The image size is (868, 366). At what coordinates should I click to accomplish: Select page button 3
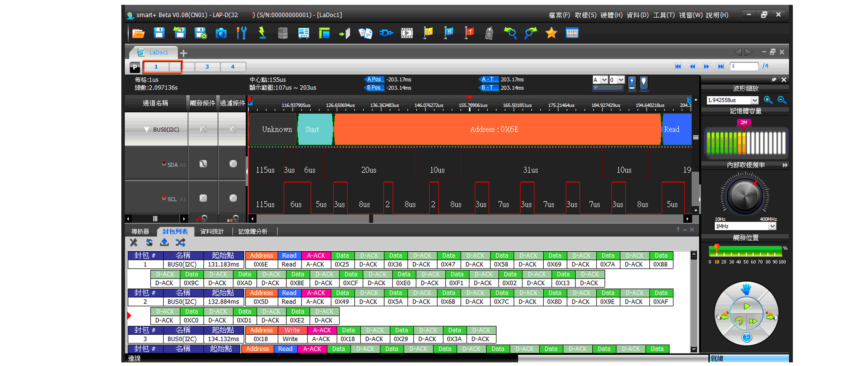(x=207, y=67)
